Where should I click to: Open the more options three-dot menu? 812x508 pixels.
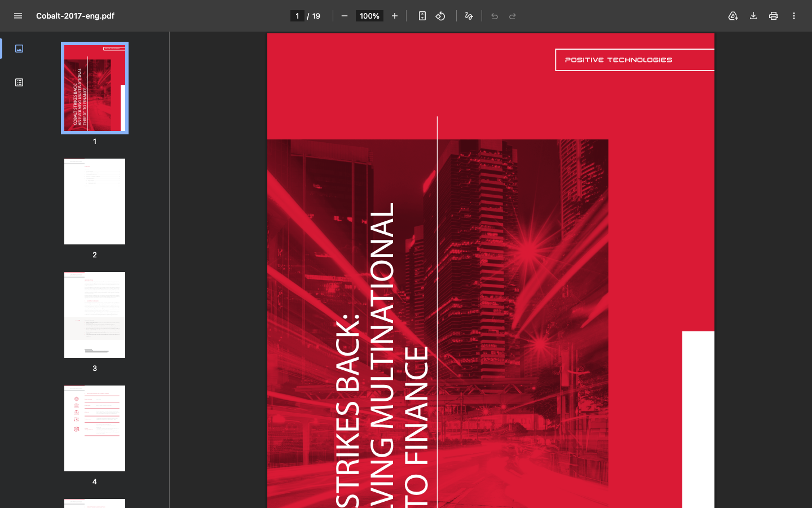[x=794, y=16]
